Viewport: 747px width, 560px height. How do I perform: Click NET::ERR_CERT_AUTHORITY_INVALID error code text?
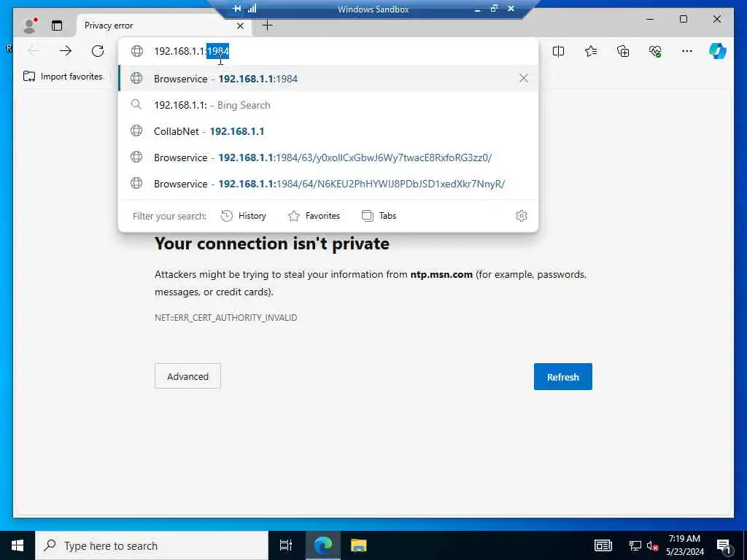point(226,318)
